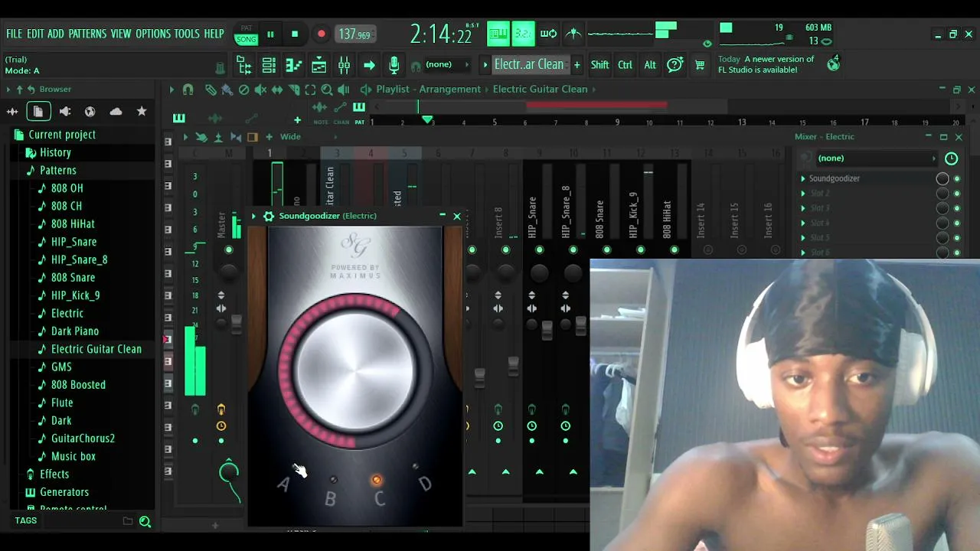Viewport: 980px width, 551px height.
Task: Open the browser Favorites star tab
Action: [142, 112]
